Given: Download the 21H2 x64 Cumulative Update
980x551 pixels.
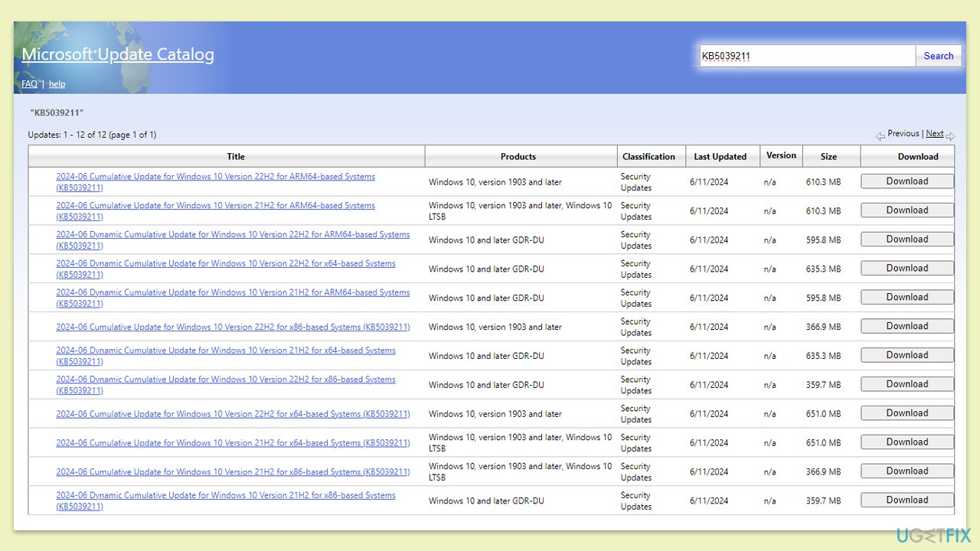Looking at the screenshot, I should coord(907,442).
